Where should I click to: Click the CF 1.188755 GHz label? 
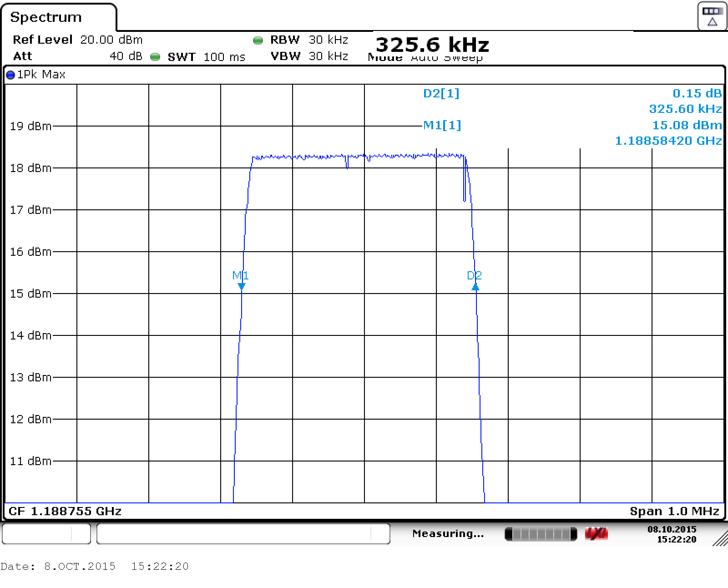point(65,511)
